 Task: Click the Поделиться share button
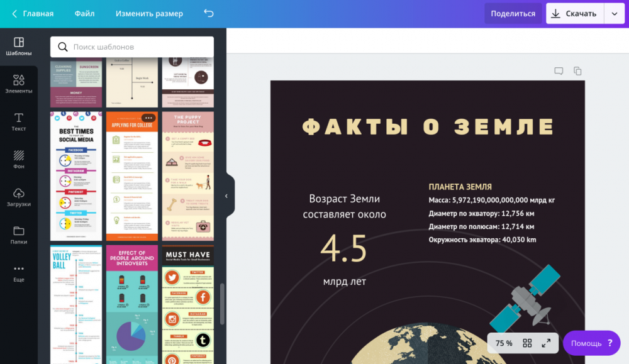pyautogui.click(x=513, y=13)
